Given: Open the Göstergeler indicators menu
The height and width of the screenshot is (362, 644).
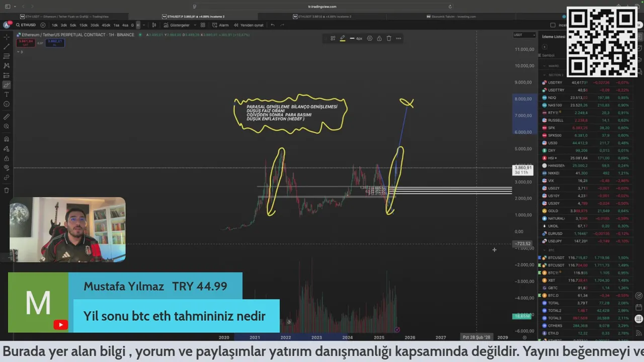Looking at the screenshot, I should (176, 25).
